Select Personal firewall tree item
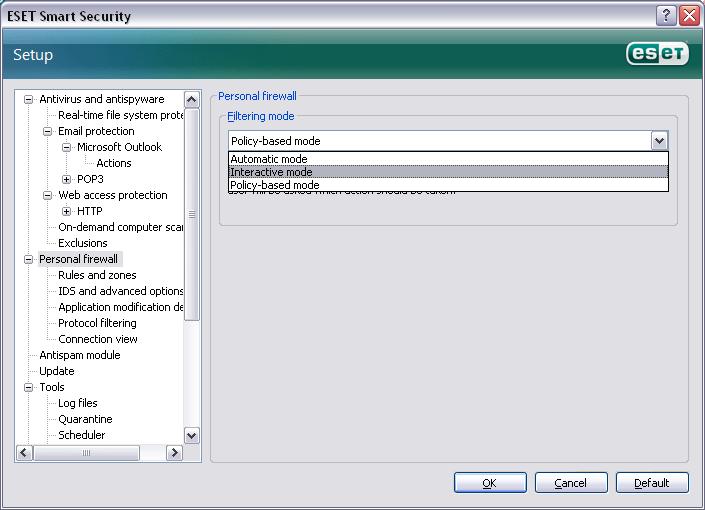The height and width of the screenshot is (510, 705). coord(78,259)
